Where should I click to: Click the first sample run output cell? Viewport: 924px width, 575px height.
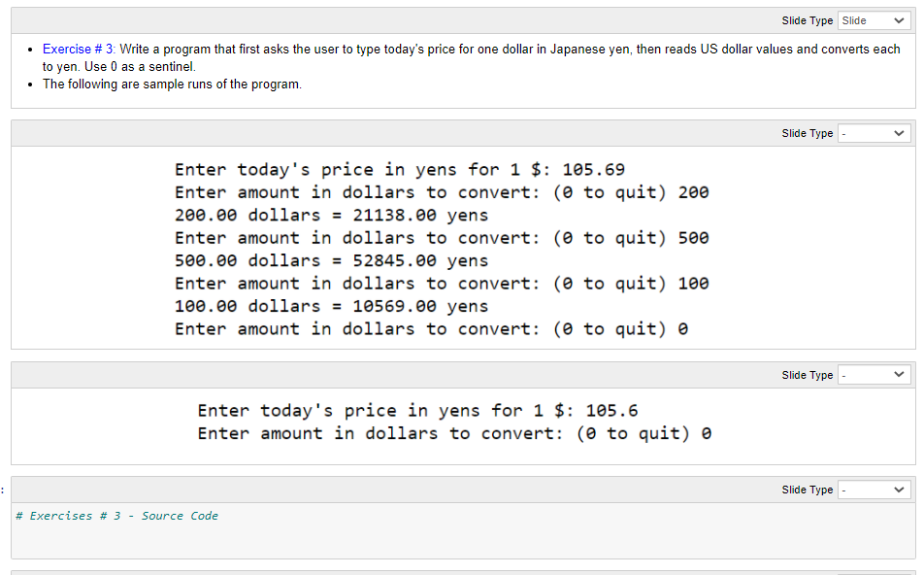tap(437, 248)
